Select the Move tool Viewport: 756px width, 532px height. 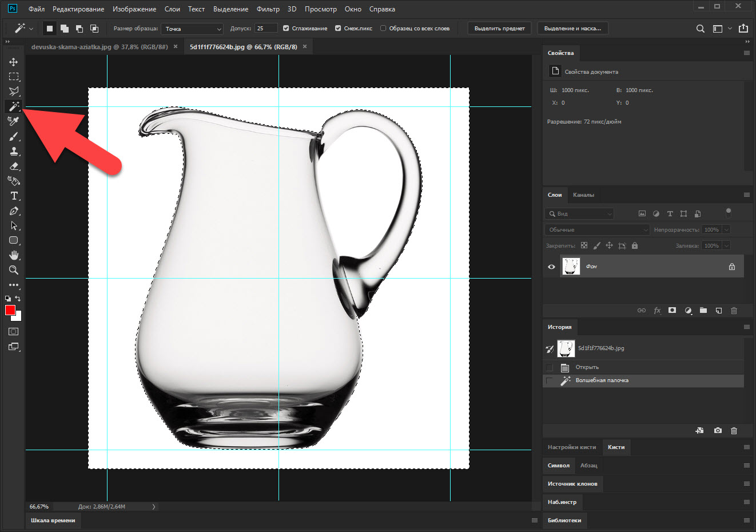tap(14, 62)
